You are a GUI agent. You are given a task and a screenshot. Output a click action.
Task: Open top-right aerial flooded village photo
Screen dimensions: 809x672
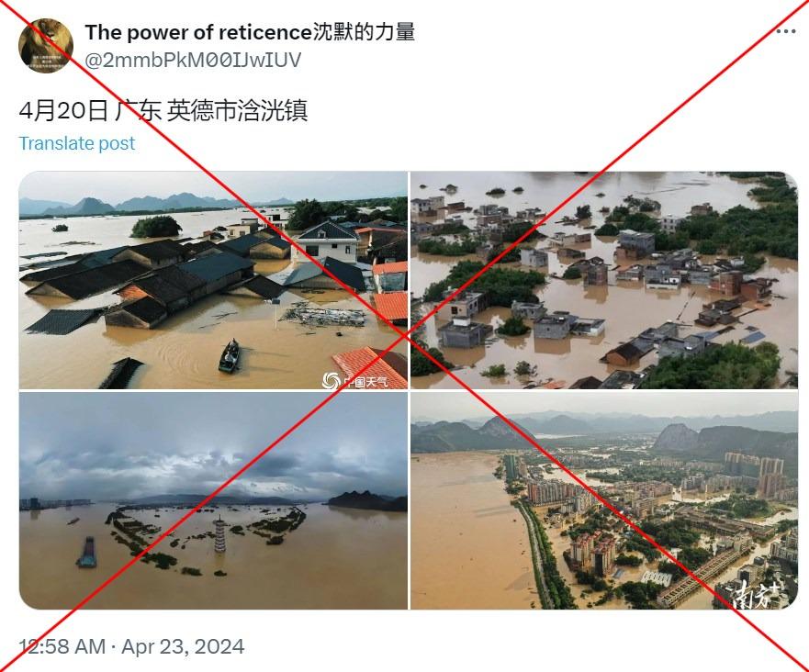603,280
